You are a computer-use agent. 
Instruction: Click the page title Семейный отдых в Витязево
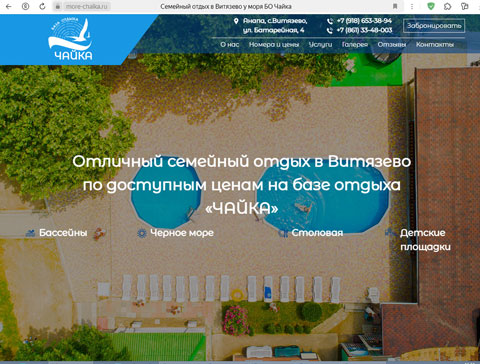226,6
